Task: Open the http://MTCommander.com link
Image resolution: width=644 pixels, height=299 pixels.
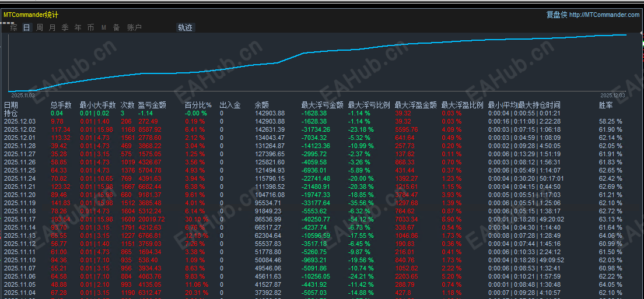Action: pos(604,15)
